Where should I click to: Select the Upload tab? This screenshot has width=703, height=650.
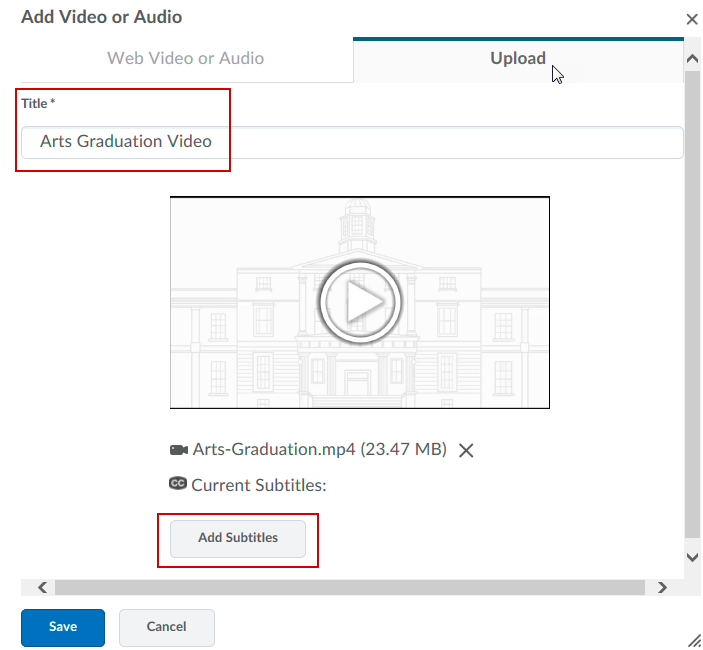coord(518,58)
